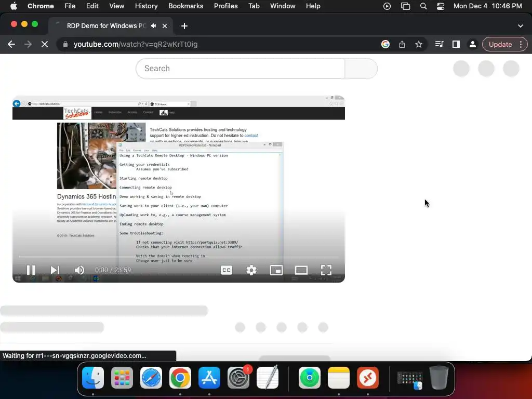Click the address bar URL

point(136,45)
